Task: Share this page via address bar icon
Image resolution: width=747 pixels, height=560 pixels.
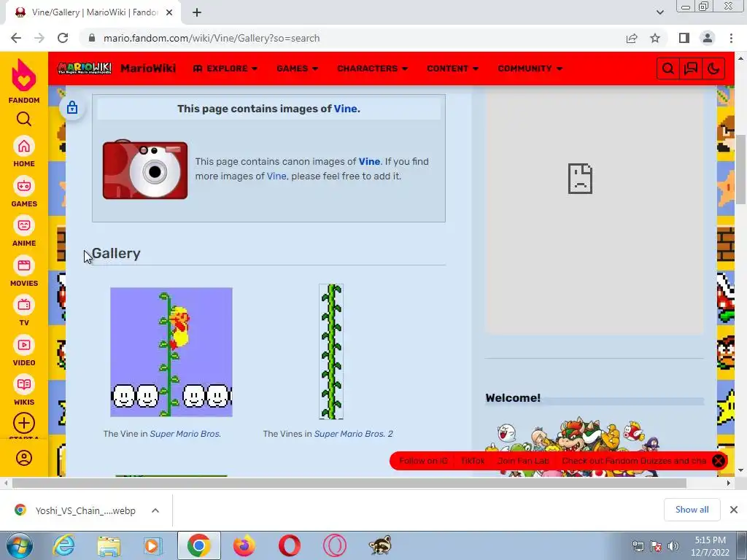Action: point(632,38)
